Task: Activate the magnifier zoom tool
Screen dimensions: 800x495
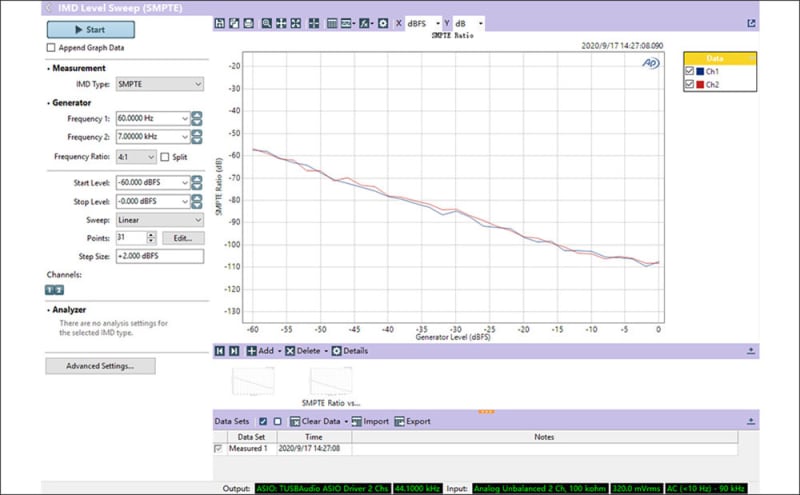Action: click(x=266, y=23)
